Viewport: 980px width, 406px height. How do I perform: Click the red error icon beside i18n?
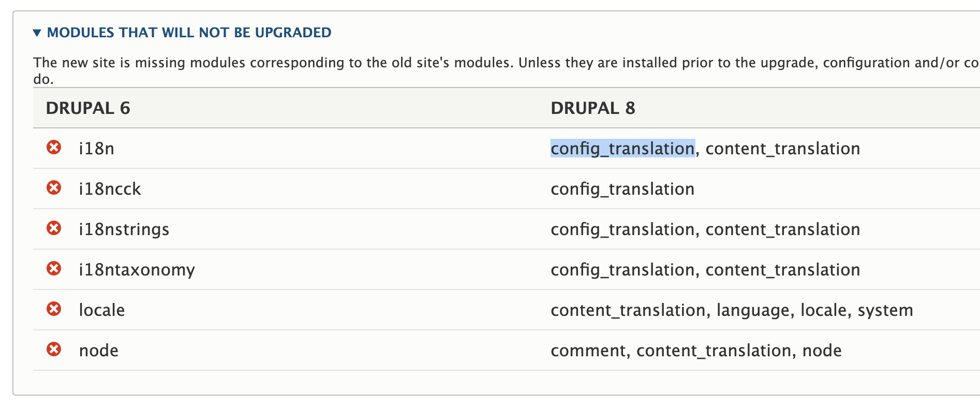pyautogui.click(x=54, y=148)
